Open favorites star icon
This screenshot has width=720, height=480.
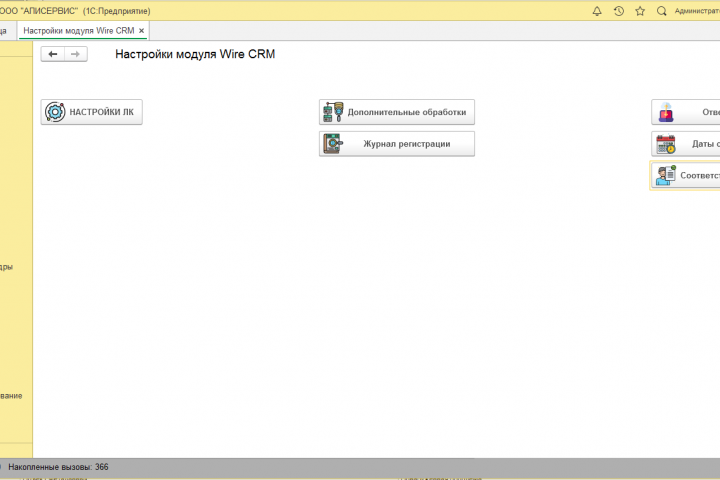[640, 11]
